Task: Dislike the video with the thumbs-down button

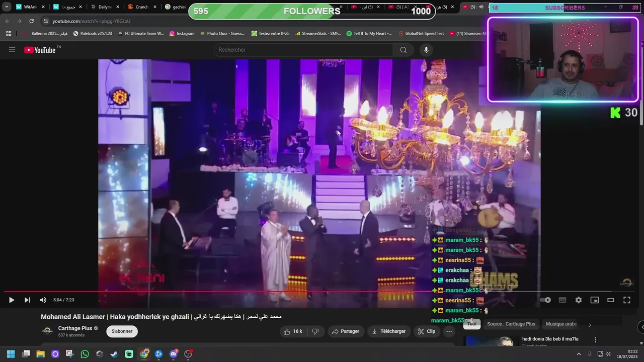Action: (315, 331)
